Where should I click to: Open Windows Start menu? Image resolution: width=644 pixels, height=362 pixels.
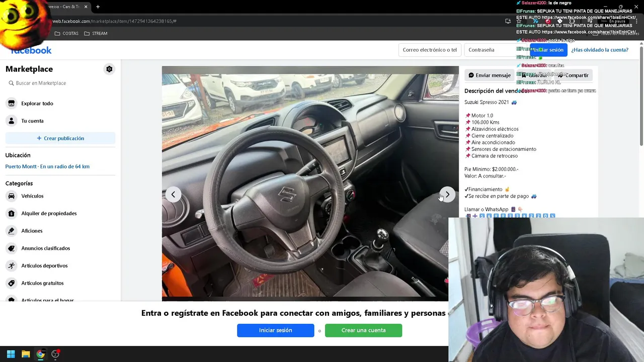(x=11, y=354)
